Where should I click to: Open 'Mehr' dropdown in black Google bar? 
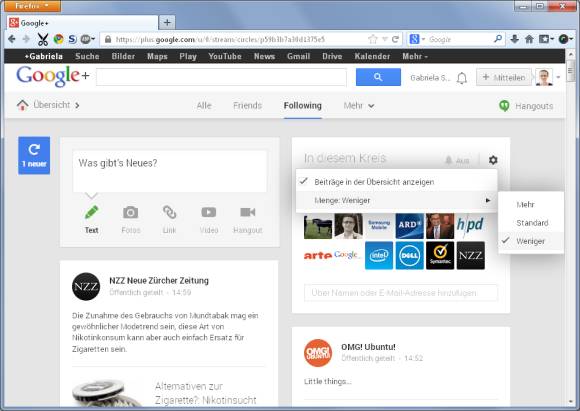[415, 56]
